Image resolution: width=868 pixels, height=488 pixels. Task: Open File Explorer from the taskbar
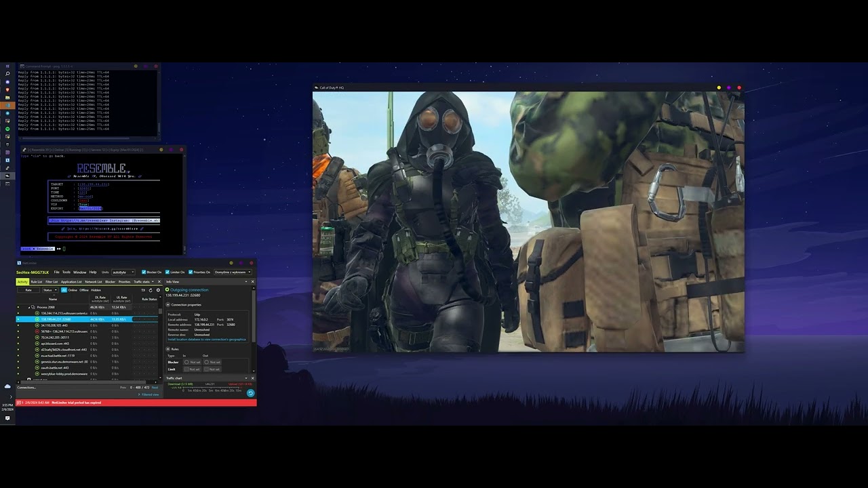pos(7,98)
